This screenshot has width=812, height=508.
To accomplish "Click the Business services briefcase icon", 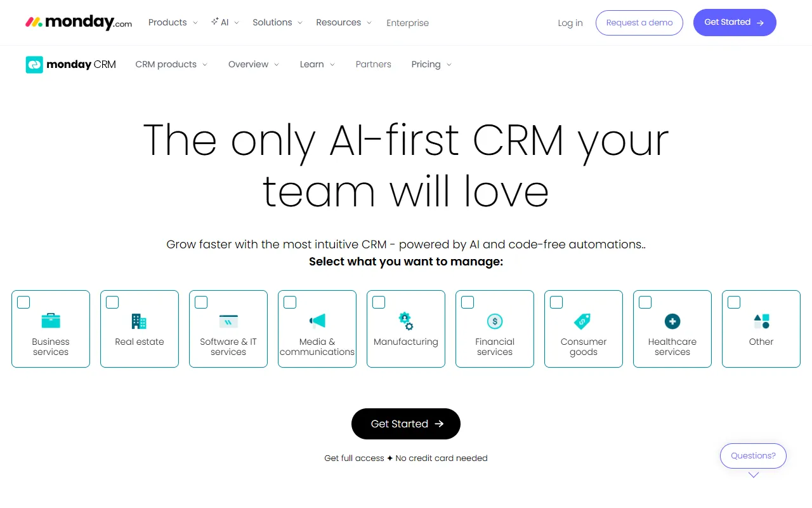I will tap(51, 321).
